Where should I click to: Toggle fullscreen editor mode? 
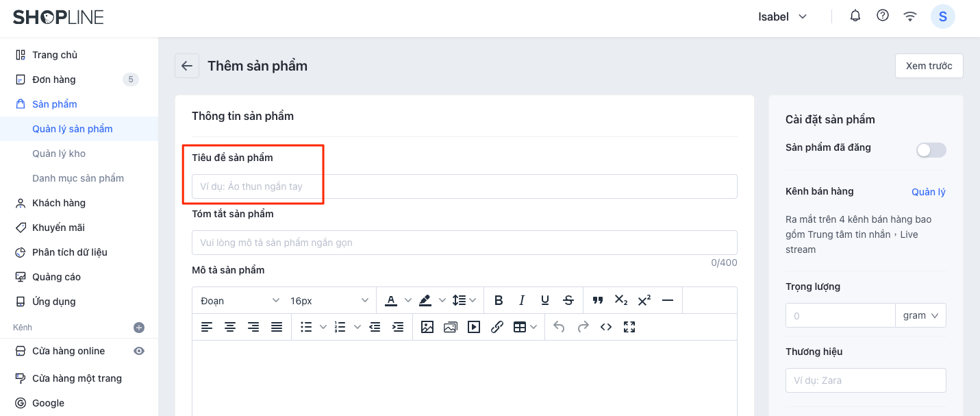629,327
